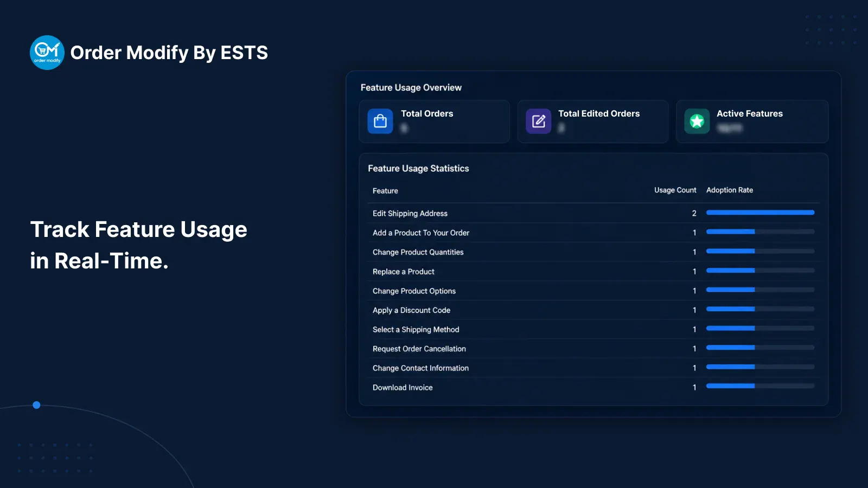Select the Edit Shipping Address row label

(410, 214)
